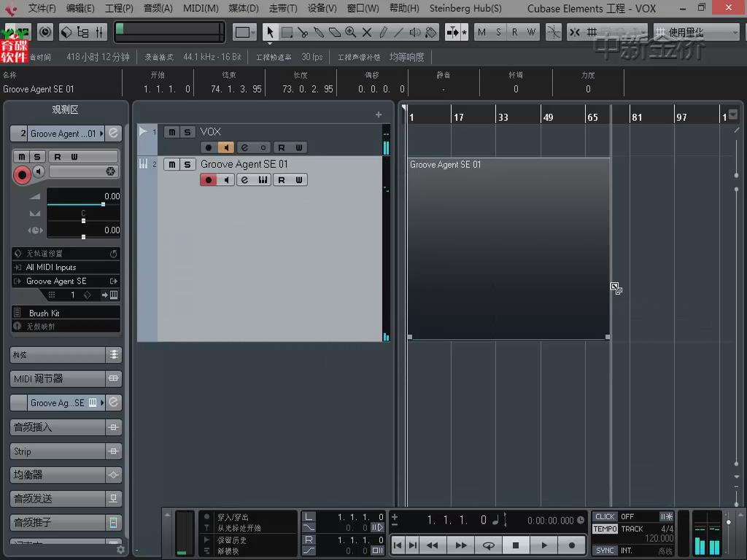Select the Mute X tool
The width and height of the screenshot is (747, 560).
(x=367, y=32)
